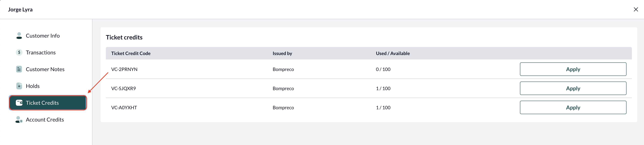Click the Customer Notes document icon

point(19,69)
